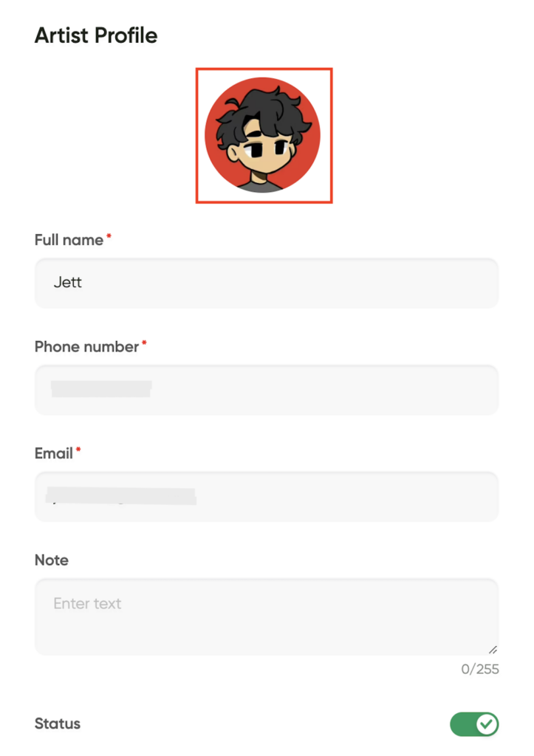
Task: Click the 0/255 character counter
Action: click(x=480, y=669)
